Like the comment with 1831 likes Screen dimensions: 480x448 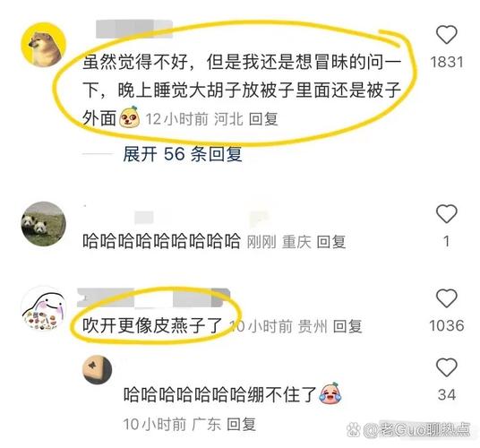(x=446, y=35)
